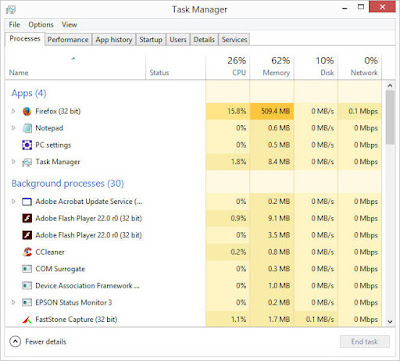Click the 0.1 MB/s disk cell
Screen dimensions: 400x361
(316, 319)
